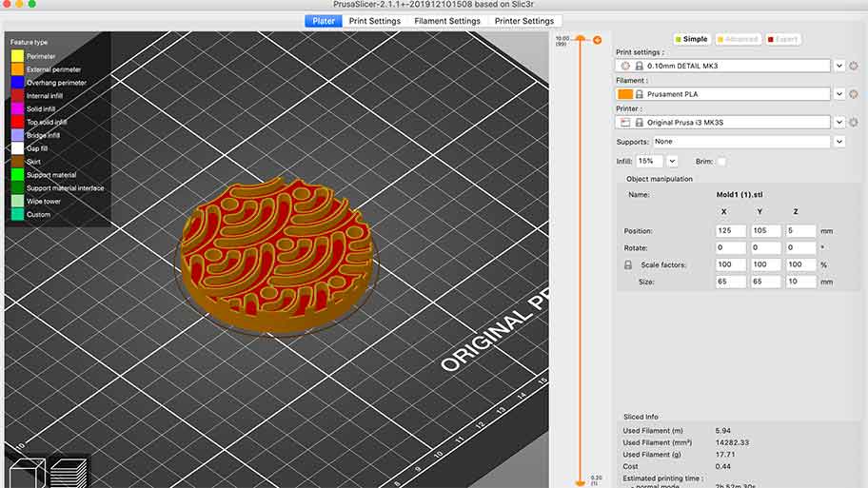Expand Printer preset dropdown
The image size is (868, 488).
839,123
